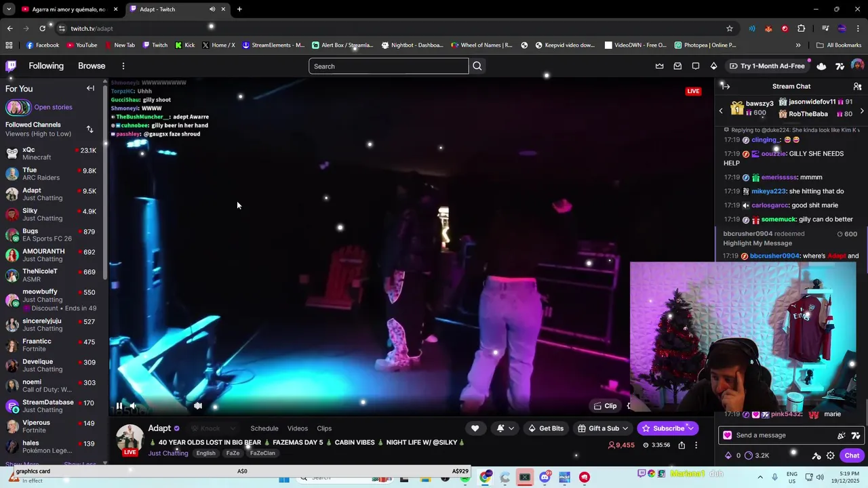Open moderator tools sword icon in chat

(x=816, y=455)
